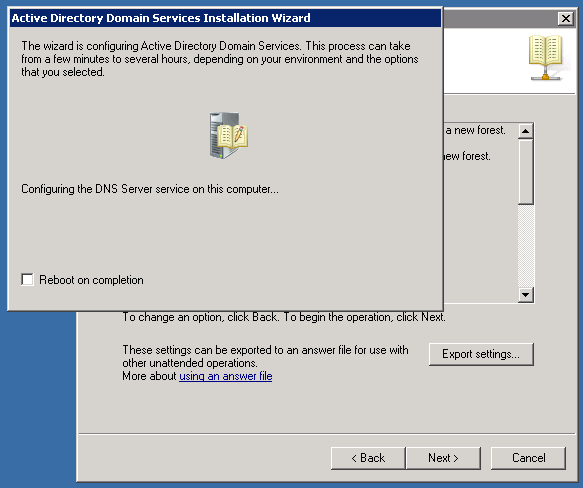Click the server with directory book icon

pos(228,135)
